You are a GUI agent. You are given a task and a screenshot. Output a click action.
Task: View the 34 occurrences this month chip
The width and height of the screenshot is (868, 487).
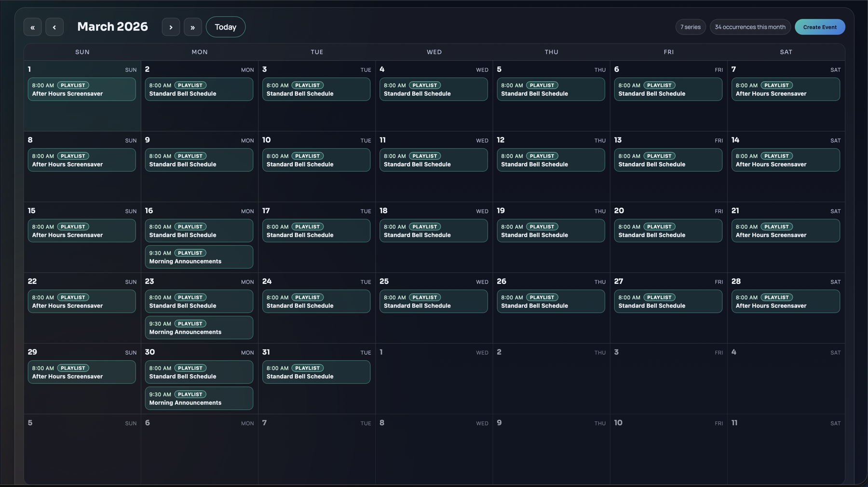pos(750,27)
